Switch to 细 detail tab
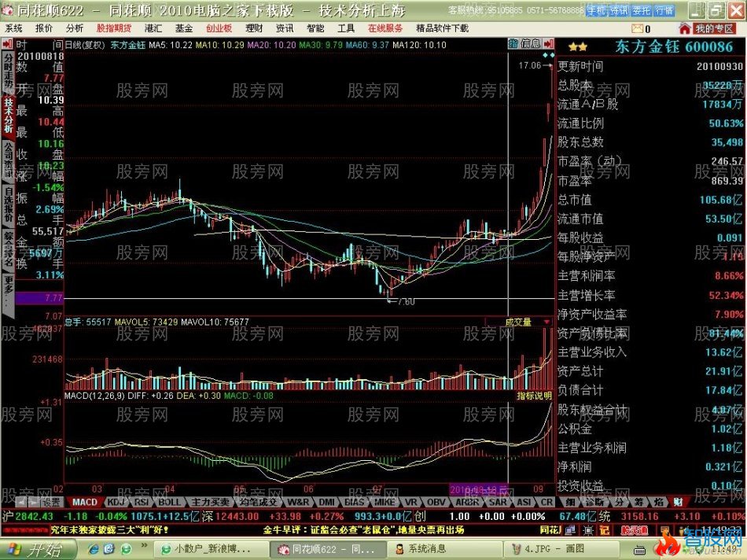The width and height of the screenshot is (747, 560). click(x=570, y=502)
